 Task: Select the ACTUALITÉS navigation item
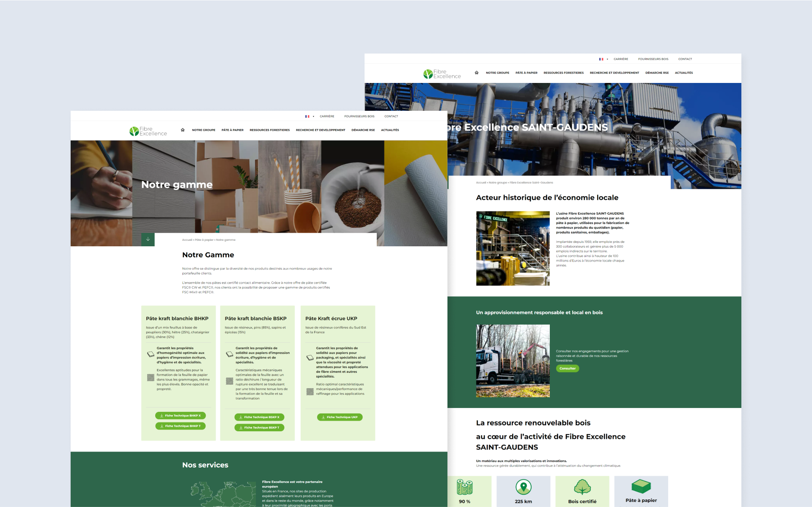click(390, 130)
